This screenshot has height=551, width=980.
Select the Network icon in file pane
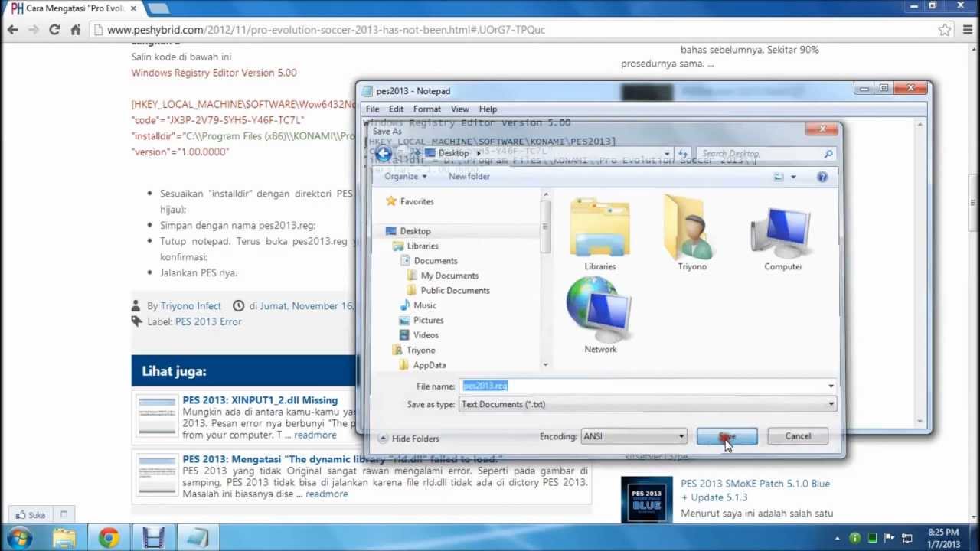coord(599,315)
